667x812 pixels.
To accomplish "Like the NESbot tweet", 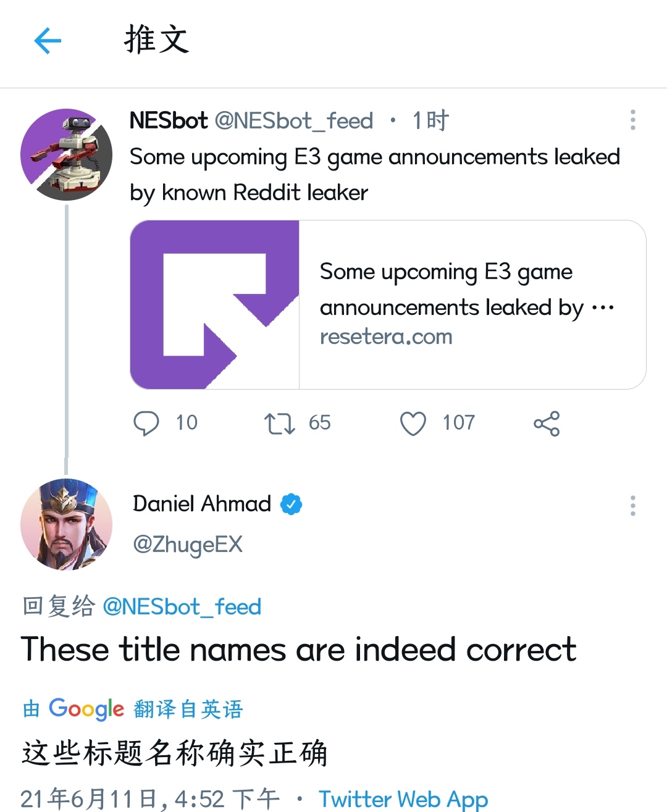I will point(413,424).
